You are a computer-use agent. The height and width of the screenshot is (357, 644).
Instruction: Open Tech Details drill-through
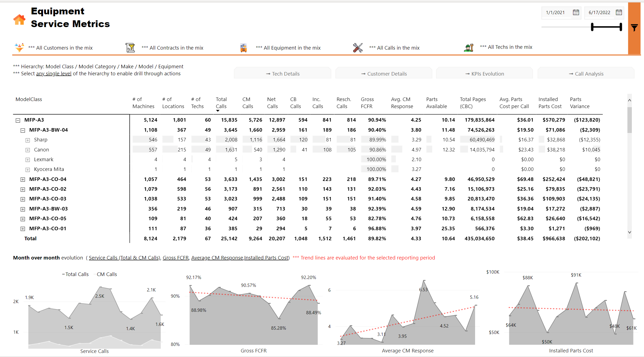point(282,73)
